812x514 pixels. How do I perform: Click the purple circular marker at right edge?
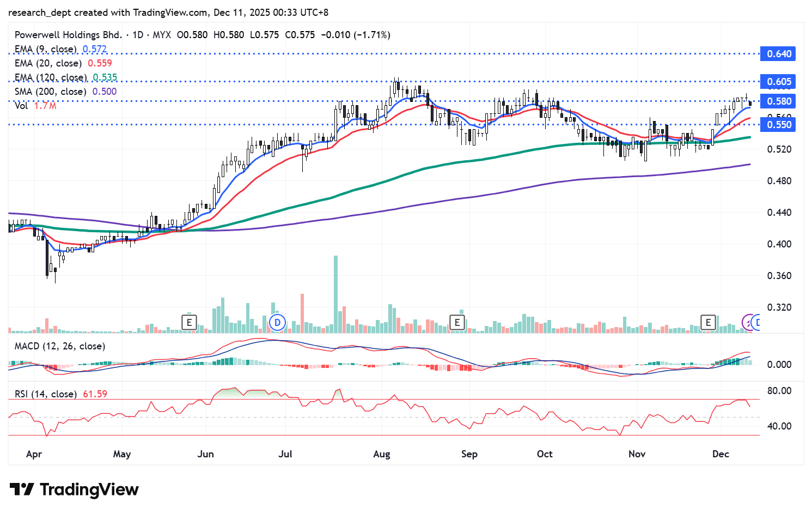pos(749,322)
